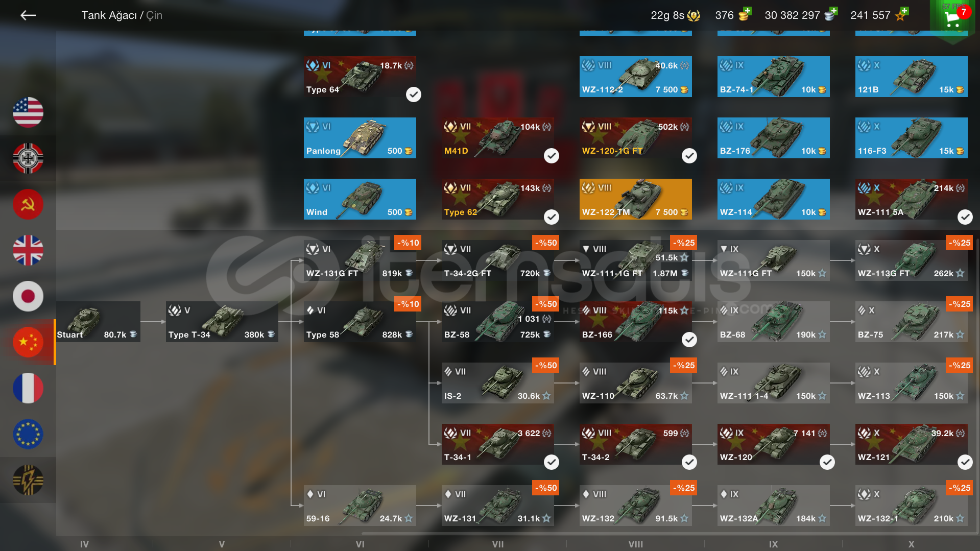Click the horizontal scrollbar below tank tree
Viewport: 980px width, 551px height.
click(x=669, y=534)
